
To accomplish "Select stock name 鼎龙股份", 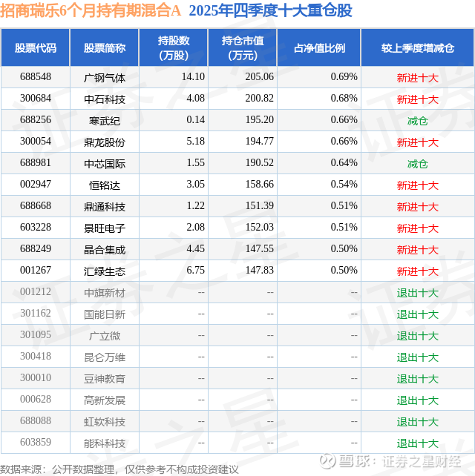I will pos(105,142).
